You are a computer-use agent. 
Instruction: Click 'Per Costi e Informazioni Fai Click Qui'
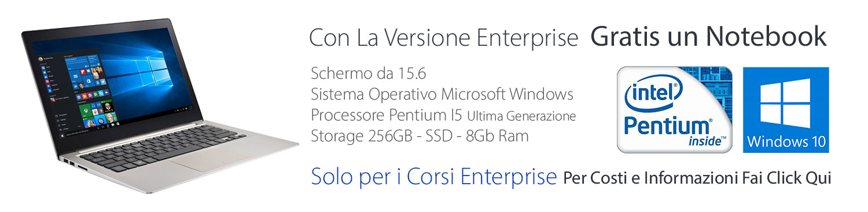click(697, 178)
